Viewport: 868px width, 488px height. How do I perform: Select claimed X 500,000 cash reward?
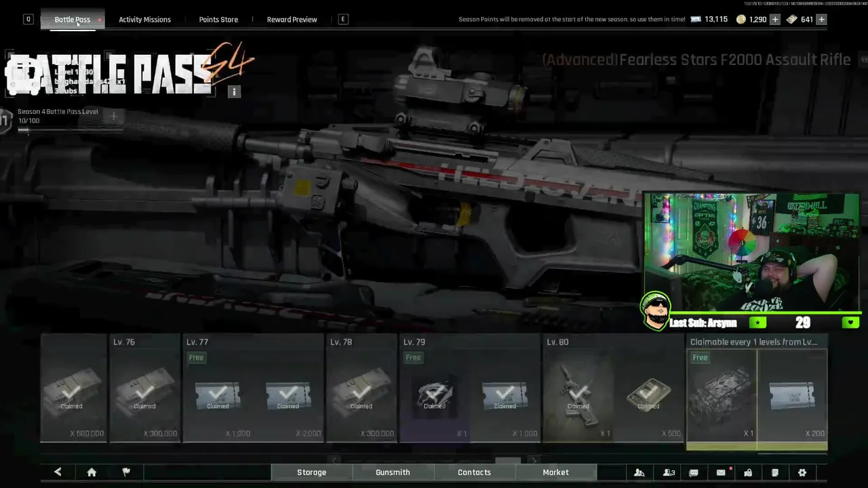point(73,387)
